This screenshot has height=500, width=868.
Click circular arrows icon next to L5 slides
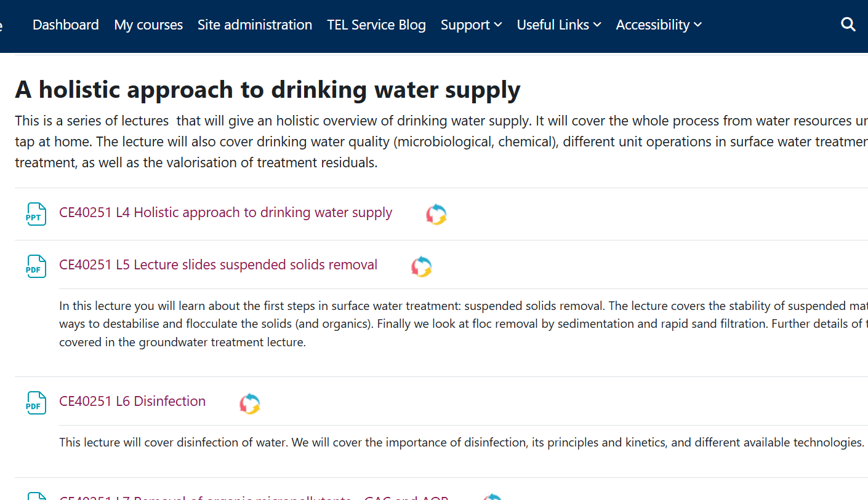[422, 267]
